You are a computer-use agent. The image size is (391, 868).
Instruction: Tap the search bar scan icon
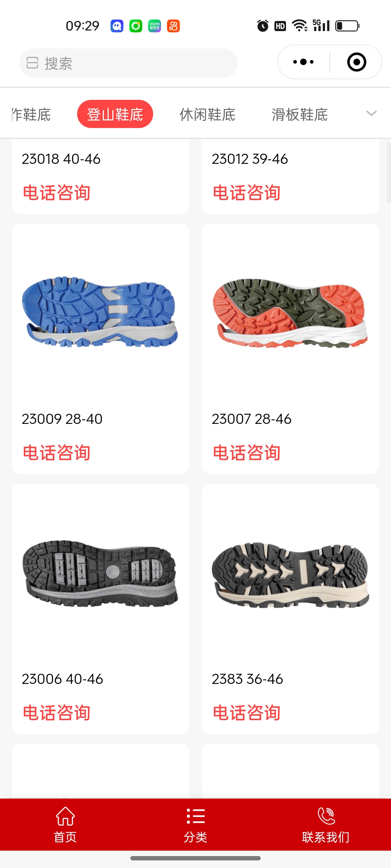pyautogui.click(x=32, y=63)
